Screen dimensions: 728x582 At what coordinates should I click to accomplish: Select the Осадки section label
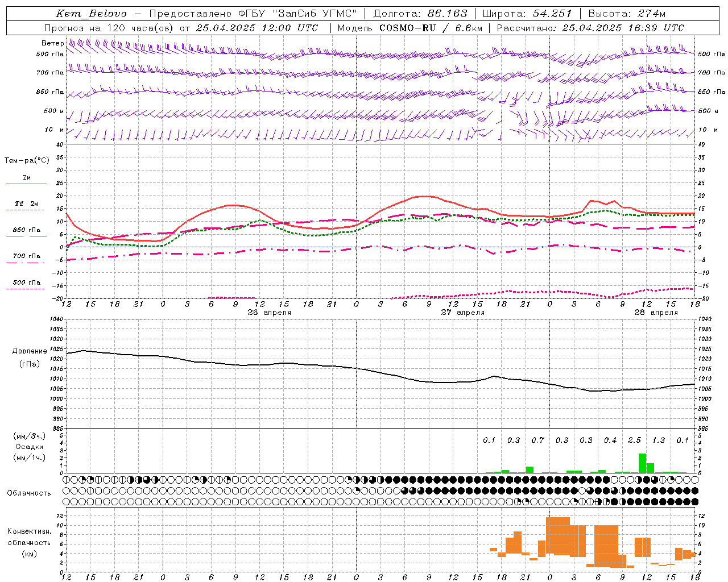point(30,447)
